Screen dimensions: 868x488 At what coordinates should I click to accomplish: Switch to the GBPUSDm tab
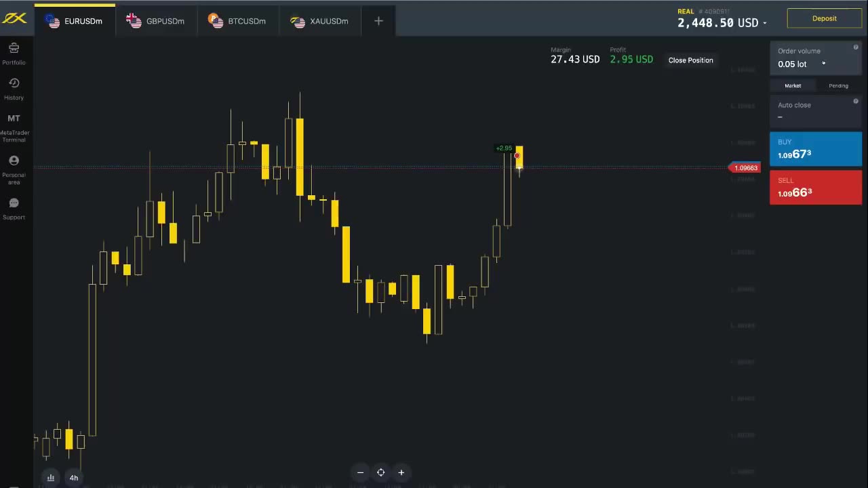pos(156,21)
